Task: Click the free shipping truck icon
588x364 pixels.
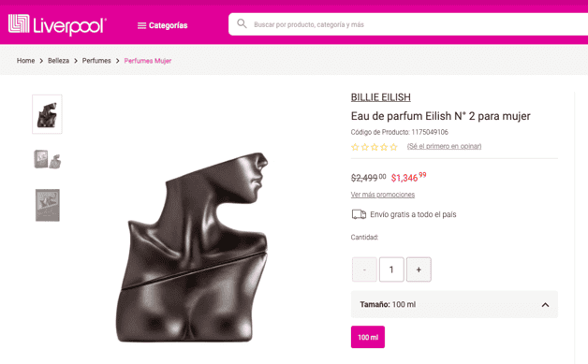Action: (x=359, y=214)
